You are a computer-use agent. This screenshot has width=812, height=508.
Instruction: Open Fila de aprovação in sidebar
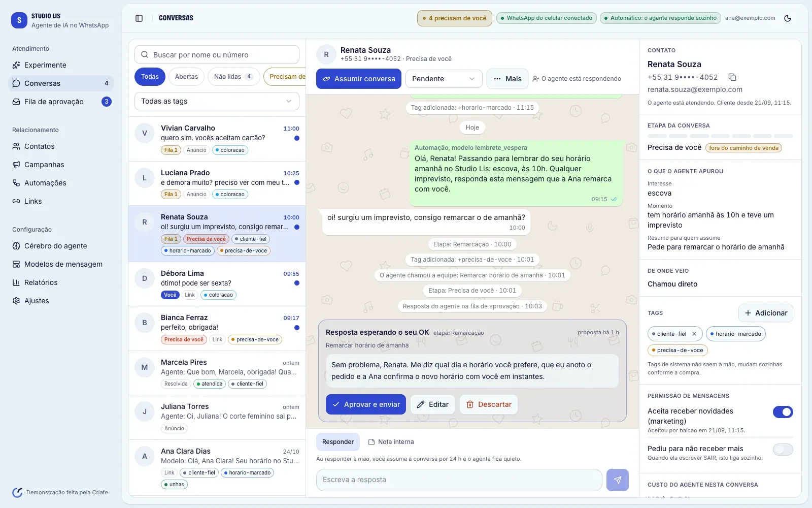point(61,102)
